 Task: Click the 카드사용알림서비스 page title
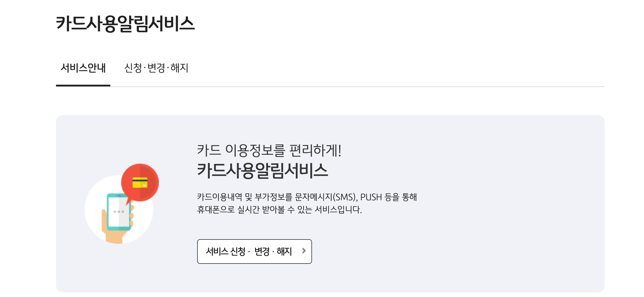pyautogui.click(x=125, y=23)
